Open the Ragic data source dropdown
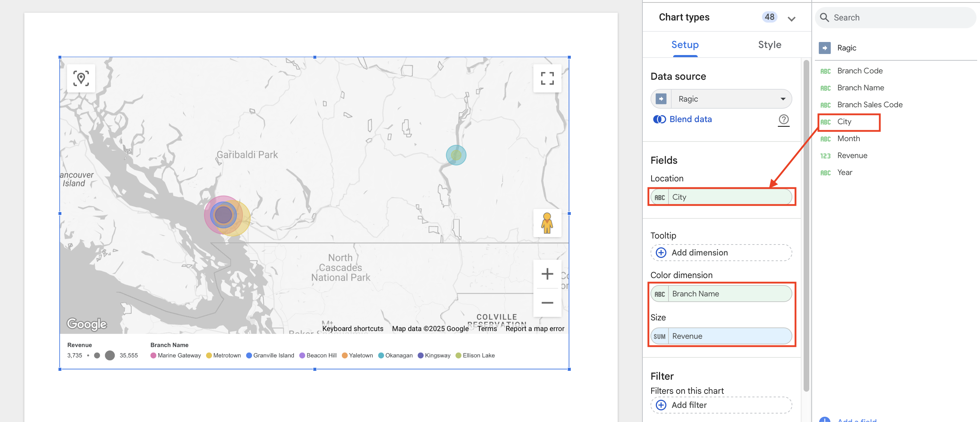This screenshot has width=980, height=422. pos(721,99)
